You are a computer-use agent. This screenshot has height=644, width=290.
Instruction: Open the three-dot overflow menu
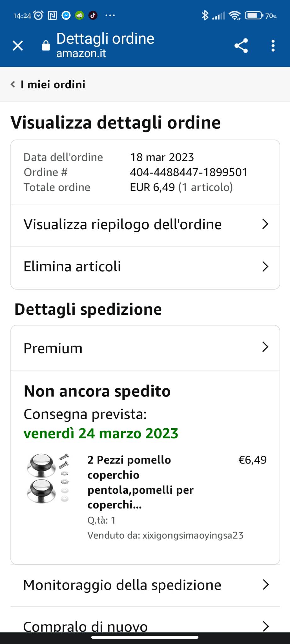[273, 46]
